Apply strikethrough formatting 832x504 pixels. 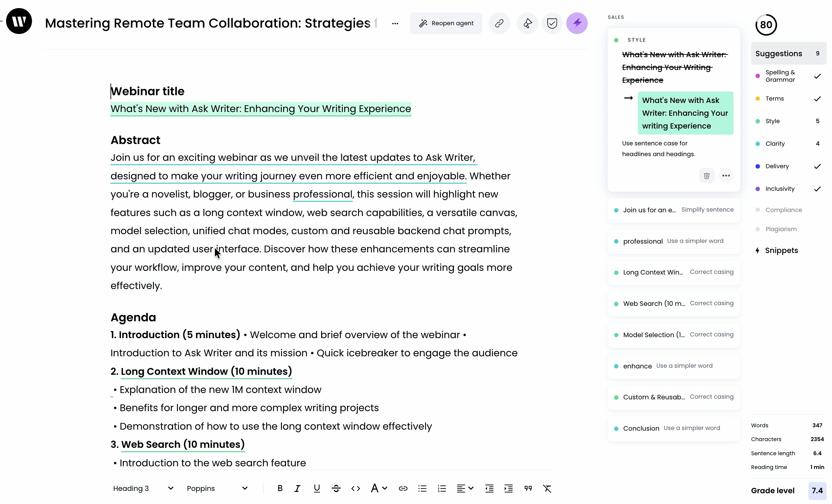click(335, 488)
